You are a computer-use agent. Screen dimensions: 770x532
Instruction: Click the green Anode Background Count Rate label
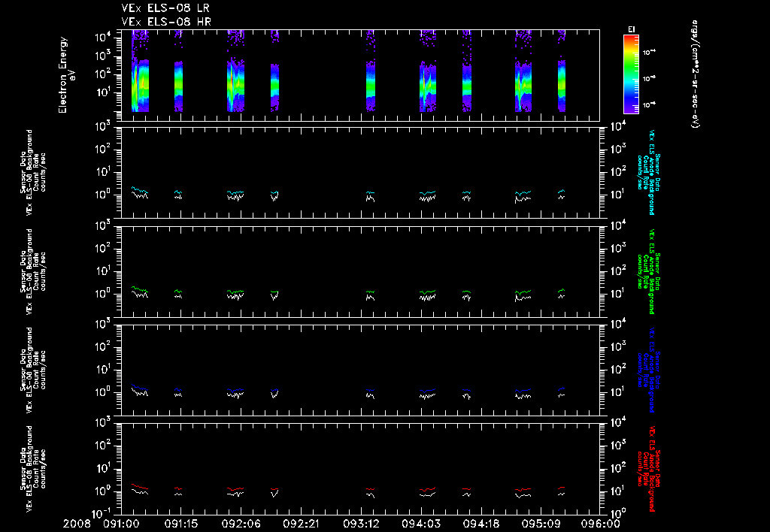648,271
